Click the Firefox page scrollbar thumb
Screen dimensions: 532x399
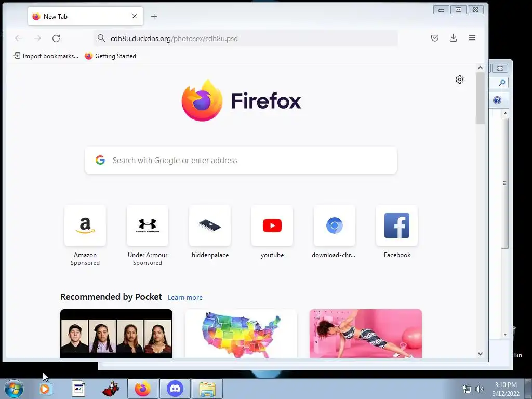click(x=480, y=98)
